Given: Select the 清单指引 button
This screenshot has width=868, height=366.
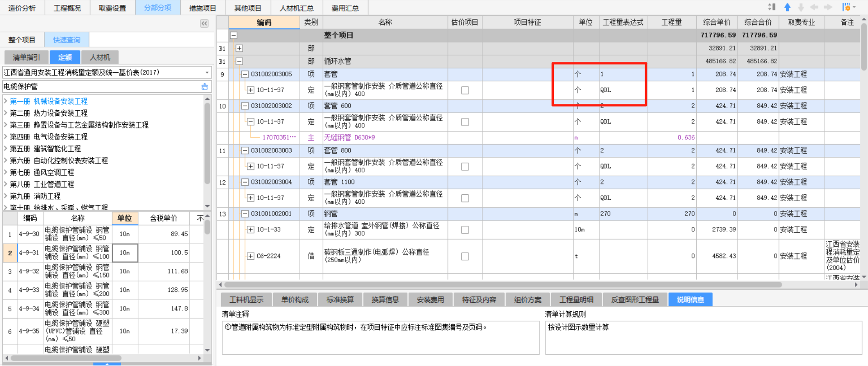Looking at the screenshot, I should (x=26, y=57).
